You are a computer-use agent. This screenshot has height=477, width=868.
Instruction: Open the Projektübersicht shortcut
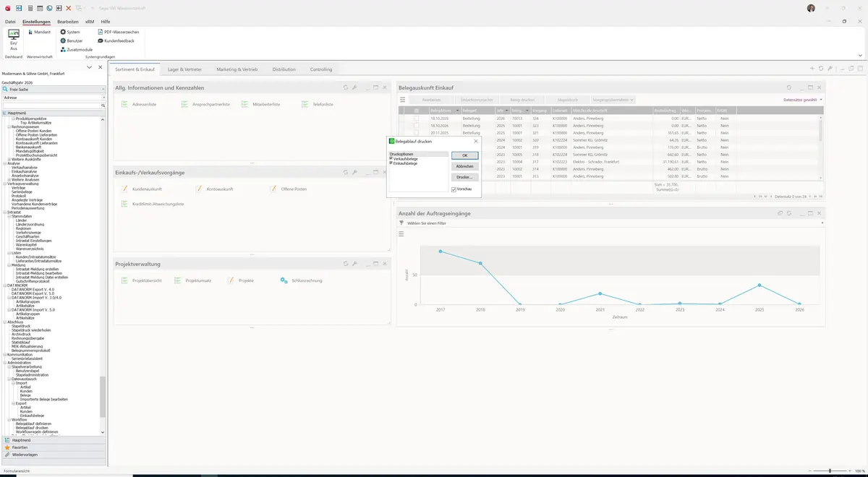[x=141, y=280]
